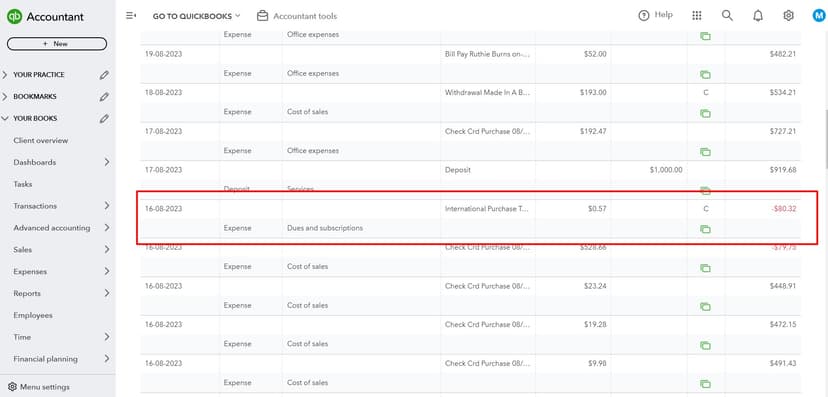This screenshot has width=828, height=397.
Task: Open the apps grid icon
Action: (697, 15)
